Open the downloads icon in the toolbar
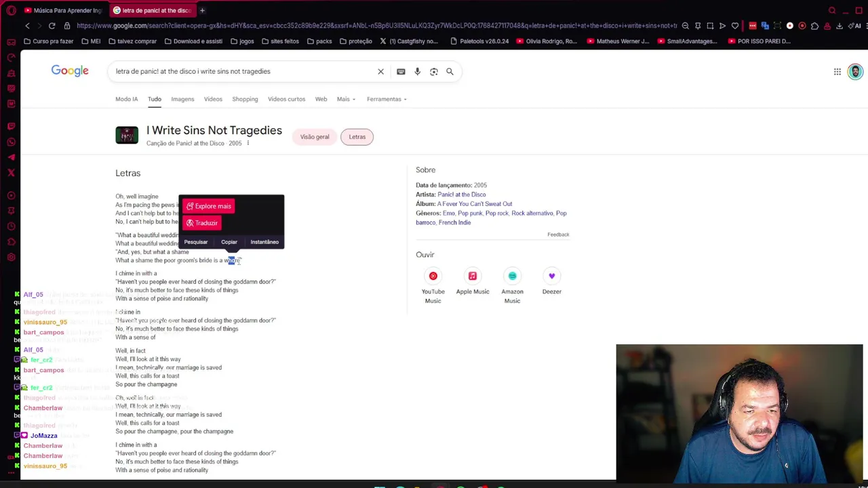868x488 pixels. coord(840,26)
